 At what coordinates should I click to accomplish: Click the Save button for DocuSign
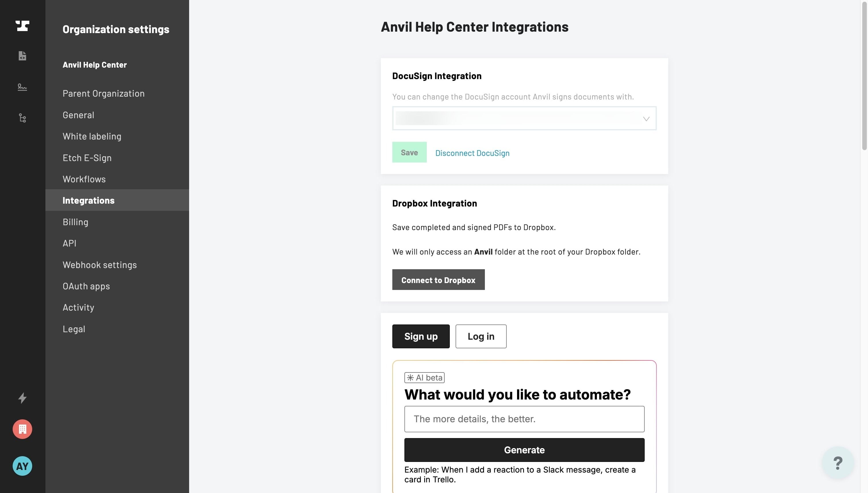(x=409, y=152)
